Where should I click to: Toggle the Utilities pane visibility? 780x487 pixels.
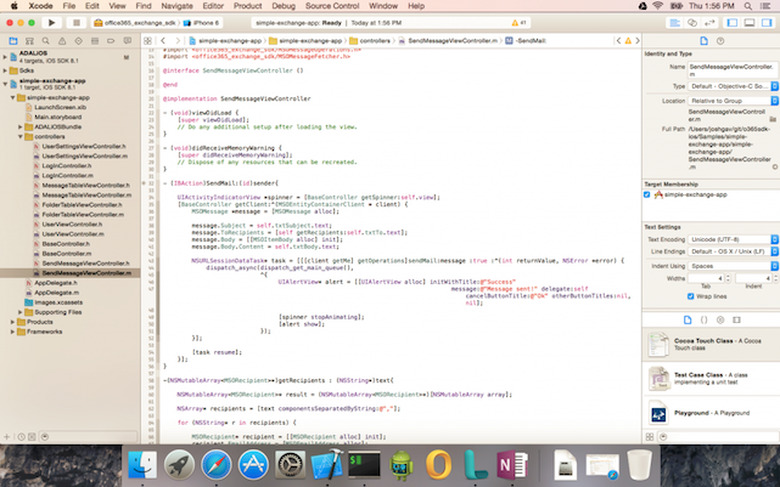pos(766,23)
